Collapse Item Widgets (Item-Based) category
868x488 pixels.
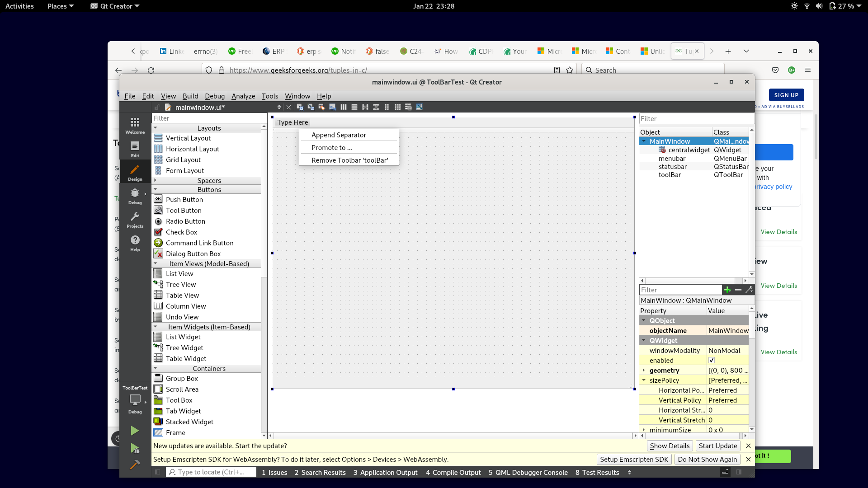click(156, 327)
